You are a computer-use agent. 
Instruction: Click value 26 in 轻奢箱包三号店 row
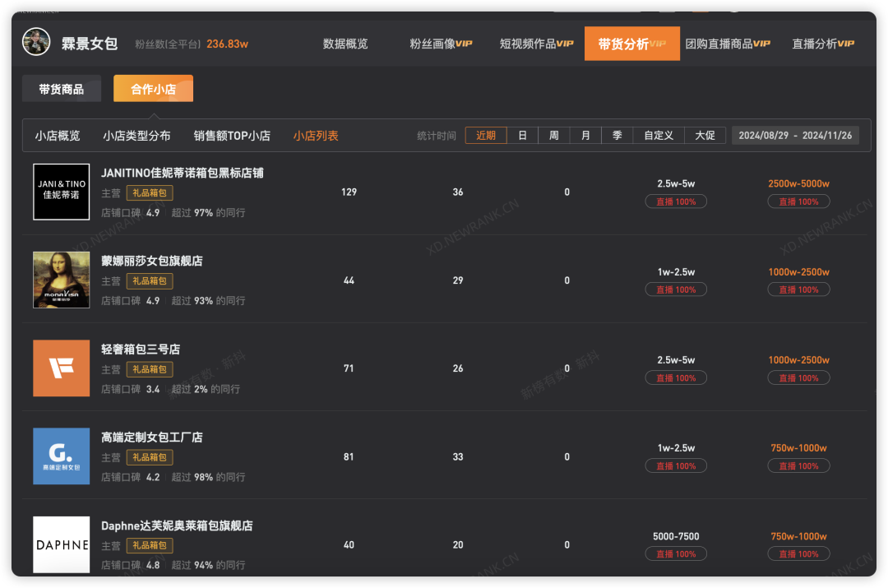pyautogui.click(x=458, y=368)
